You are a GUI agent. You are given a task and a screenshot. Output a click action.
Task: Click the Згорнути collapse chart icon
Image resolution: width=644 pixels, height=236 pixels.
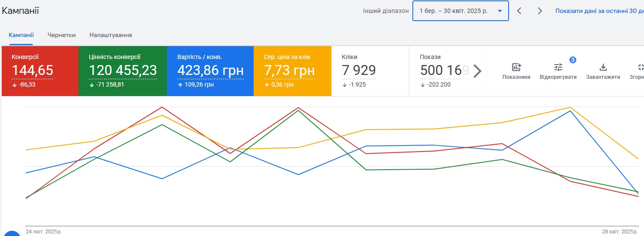pos(641,67)
